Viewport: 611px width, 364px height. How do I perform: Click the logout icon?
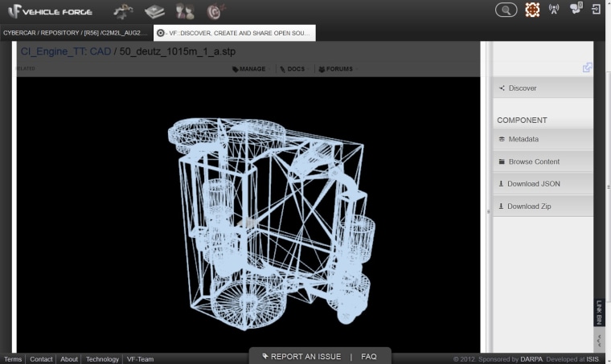coord(597,10)
